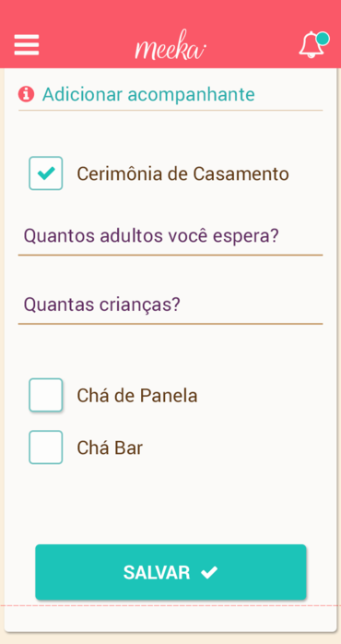Tap the teal tick inside Cerimônia box

click(x=46, y=173)
